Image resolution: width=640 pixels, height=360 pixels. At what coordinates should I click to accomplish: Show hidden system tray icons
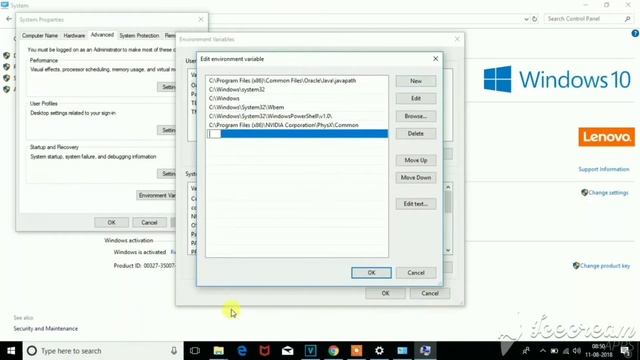542,351
